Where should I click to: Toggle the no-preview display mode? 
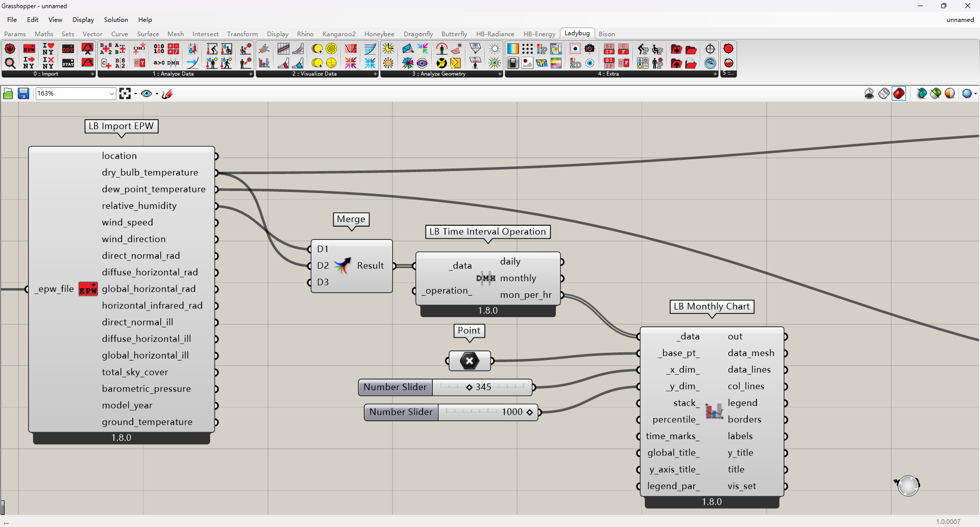tap(869, 93)
